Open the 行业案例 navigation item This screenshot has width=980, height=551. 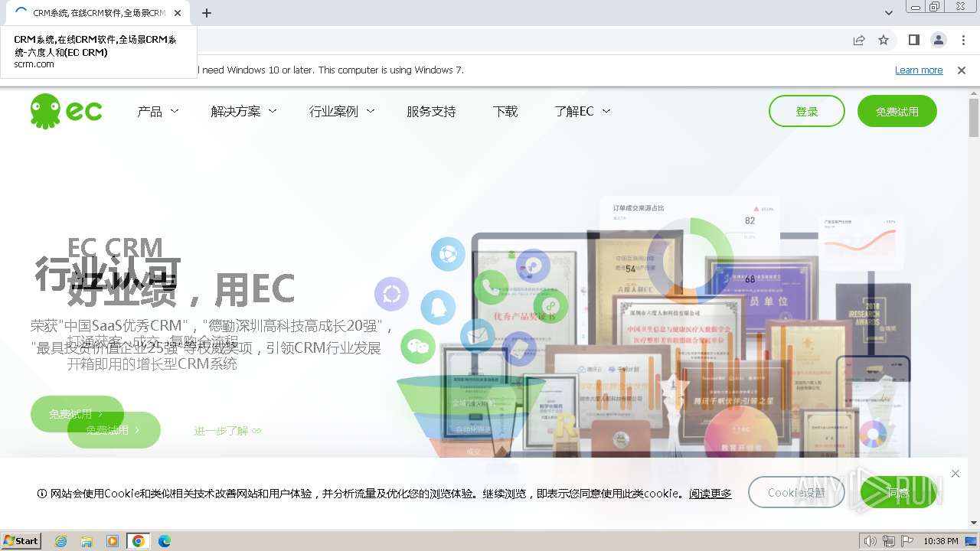[x=334, y=112]
